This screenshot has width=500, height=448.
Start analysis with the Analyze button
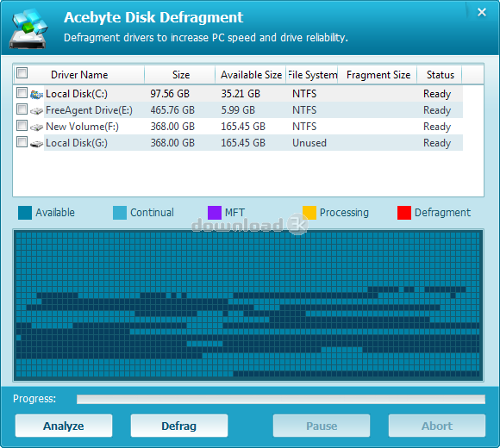[64, 426]
